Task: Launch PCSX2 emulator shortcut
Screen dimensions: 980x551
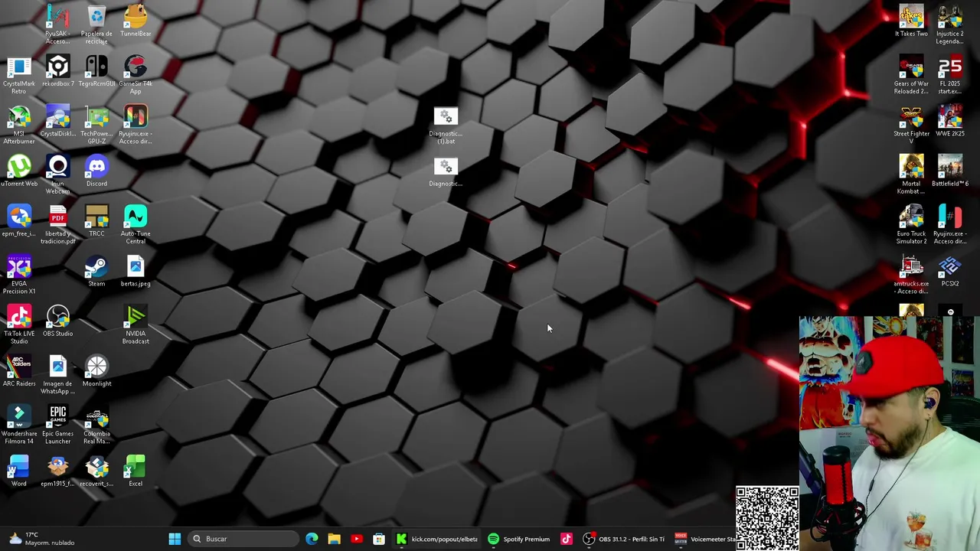Action: pos(950,271)
